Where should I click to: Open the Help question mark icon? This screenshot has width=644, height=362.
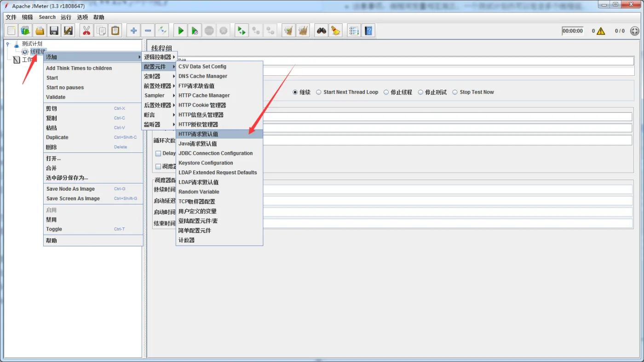pyautogui.click(x=368, y=31)
